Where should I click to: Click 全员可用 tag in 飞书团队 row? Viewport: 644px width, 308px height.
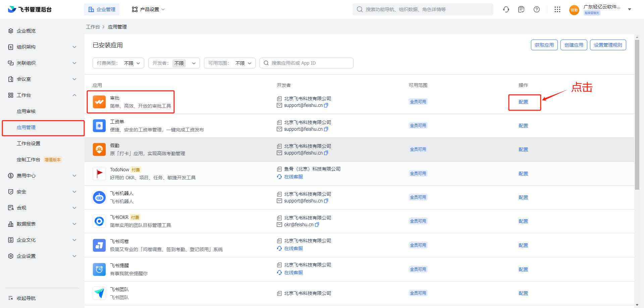click(418, 293)
